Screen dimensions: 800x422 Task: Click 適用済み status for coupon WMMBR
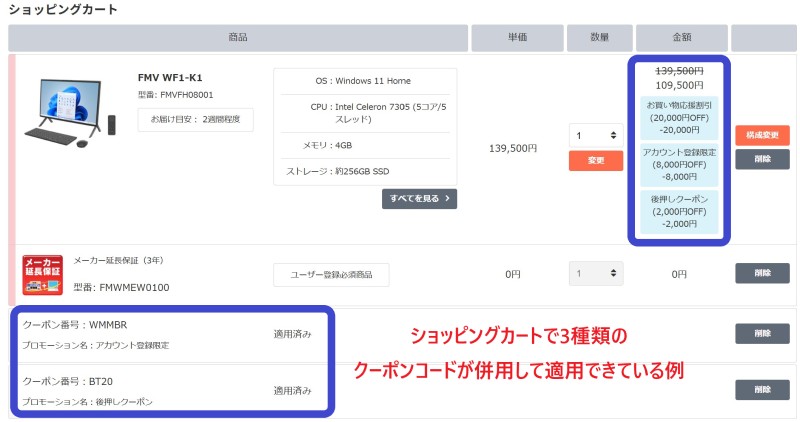[x=292, y=334]
